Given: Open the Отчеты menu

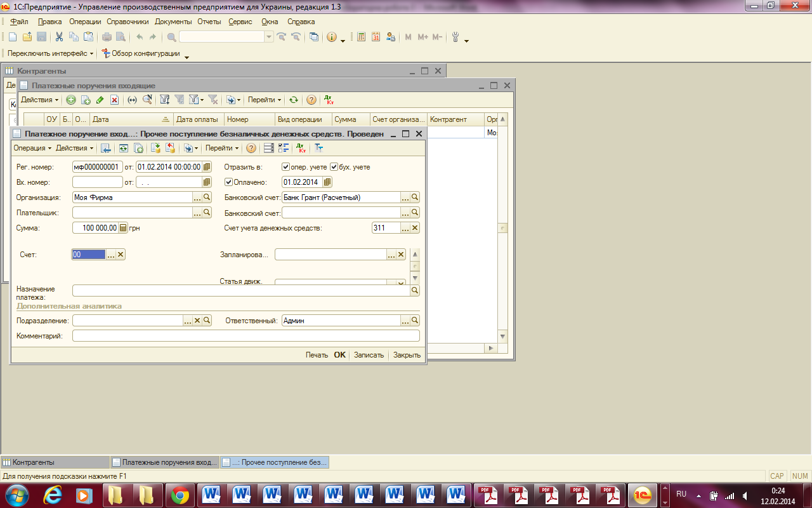Looking at the screenshot, I should (x=209, y=22).
